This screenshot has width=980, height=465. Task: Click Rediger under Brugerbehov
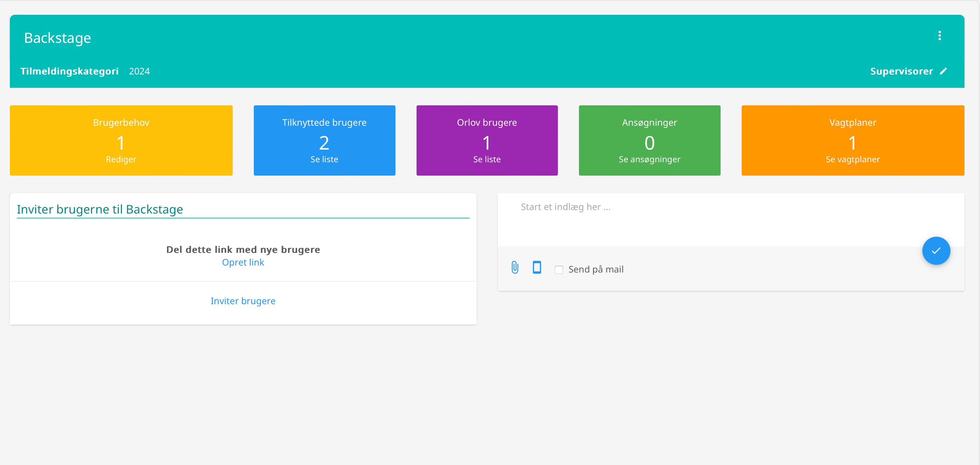click(121, 159)
